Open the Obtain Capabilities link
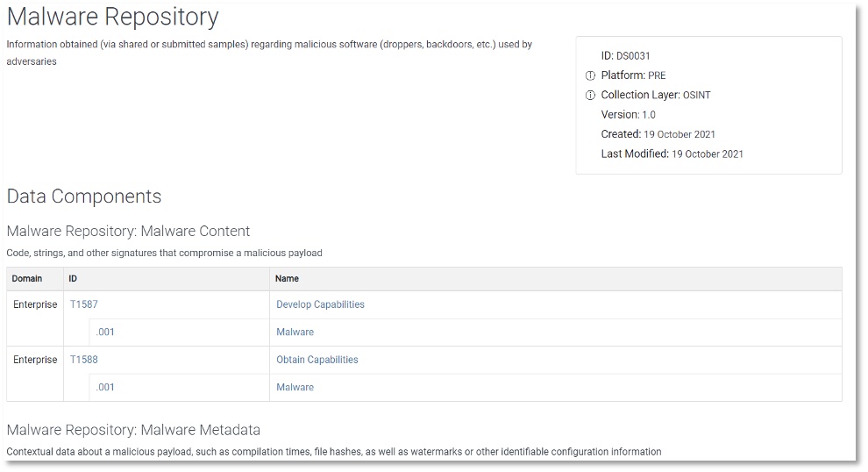868x472 pixels. coord(317,360)
